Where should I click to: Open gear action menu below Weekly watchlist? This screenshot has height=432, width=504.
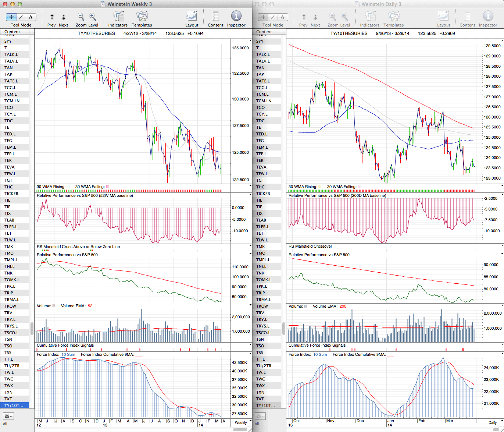click(8, 416)
